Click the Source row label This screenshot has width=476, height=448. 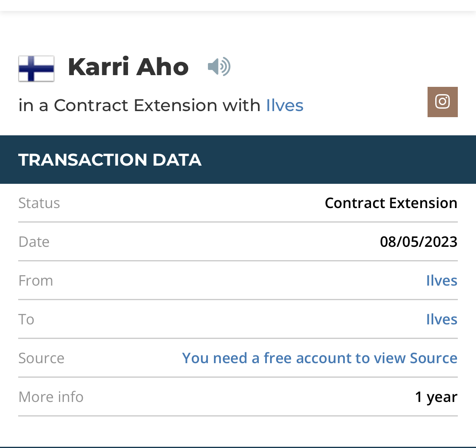coord(41,358)
